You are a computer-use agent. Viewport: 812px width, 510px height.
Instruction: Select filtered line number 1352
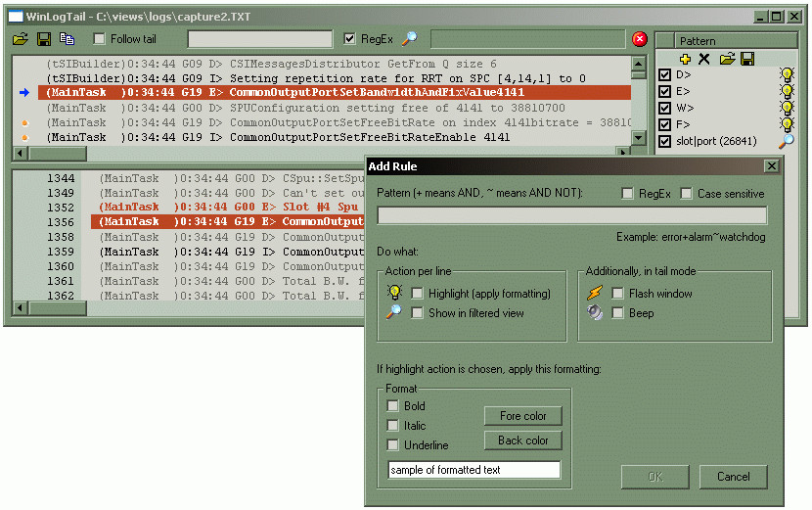[x=228, y=207]
